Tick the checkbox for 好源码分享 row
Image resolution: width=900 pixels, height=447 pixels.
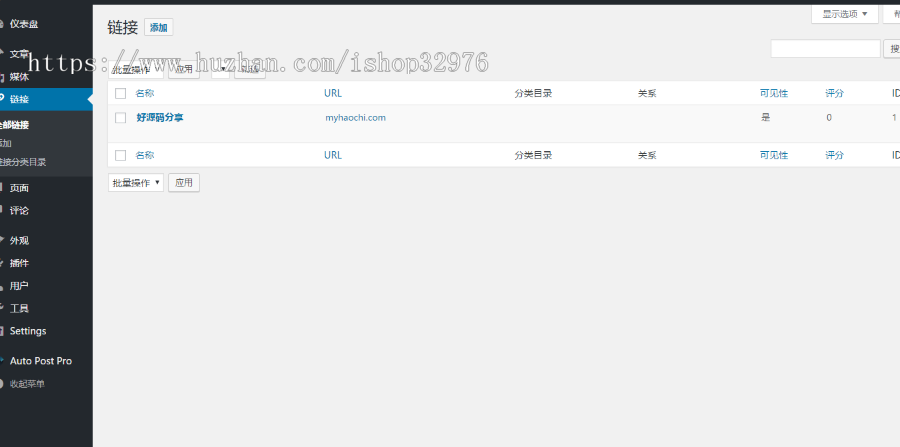pos(121,118)
